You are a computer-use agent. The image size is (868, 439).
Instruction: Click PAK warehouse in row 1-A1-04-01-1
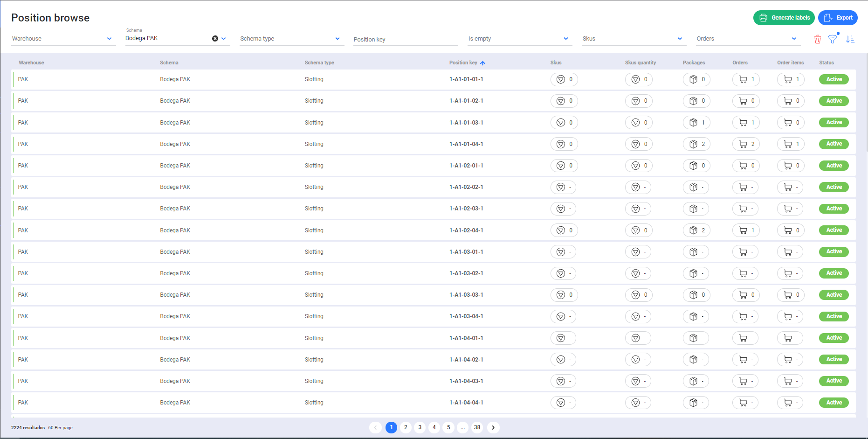click(23, 338)
